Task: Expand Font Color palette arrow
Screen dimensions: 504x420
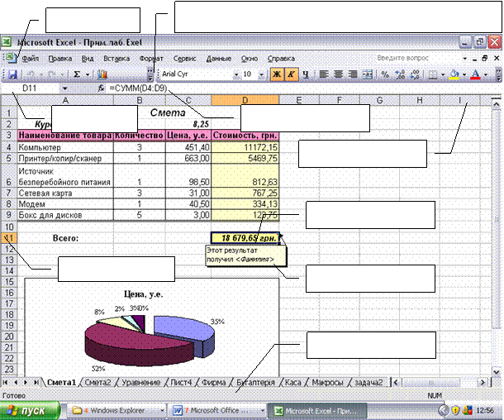Action: [485, 75]
